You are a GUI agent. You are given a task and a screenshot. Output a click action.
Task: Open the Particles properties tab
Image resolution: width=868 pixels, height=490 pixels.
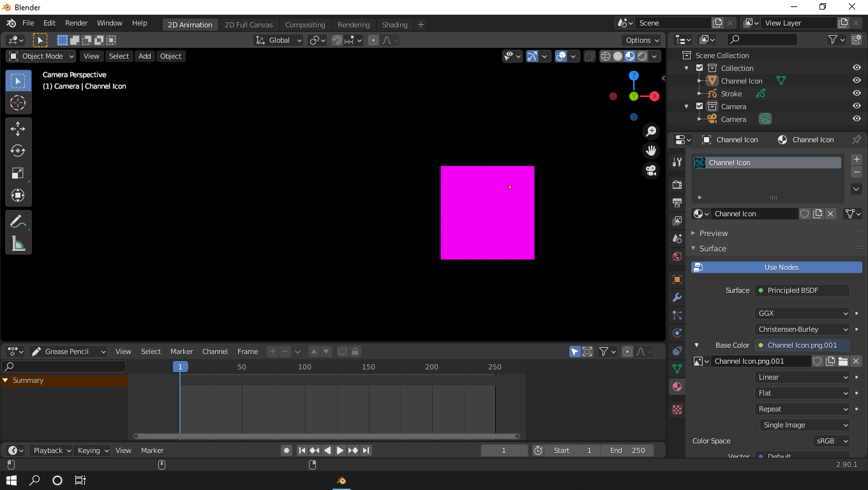point(677,315)
